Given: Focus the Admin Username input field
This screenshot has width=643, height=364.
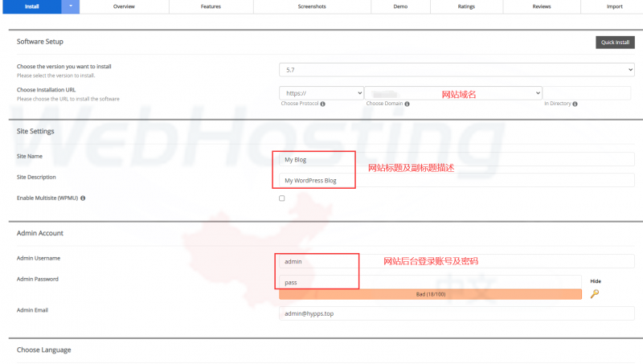Looking at the screenshot, I should coord(456,261).
